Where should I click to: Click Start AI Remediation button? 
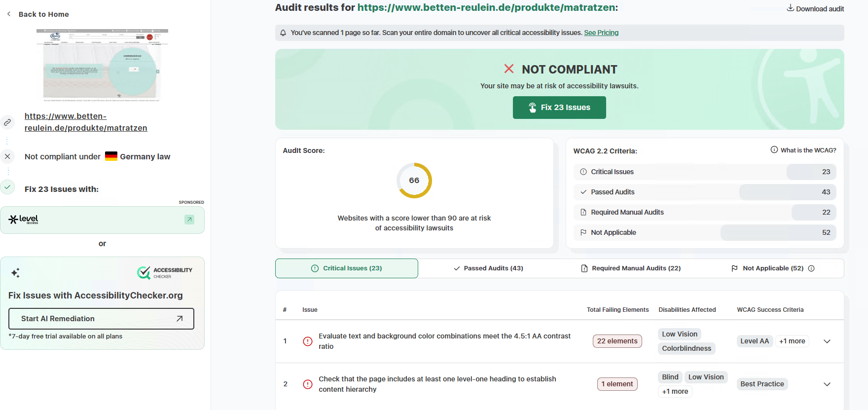pyautogui.click(x=101, y=319)
